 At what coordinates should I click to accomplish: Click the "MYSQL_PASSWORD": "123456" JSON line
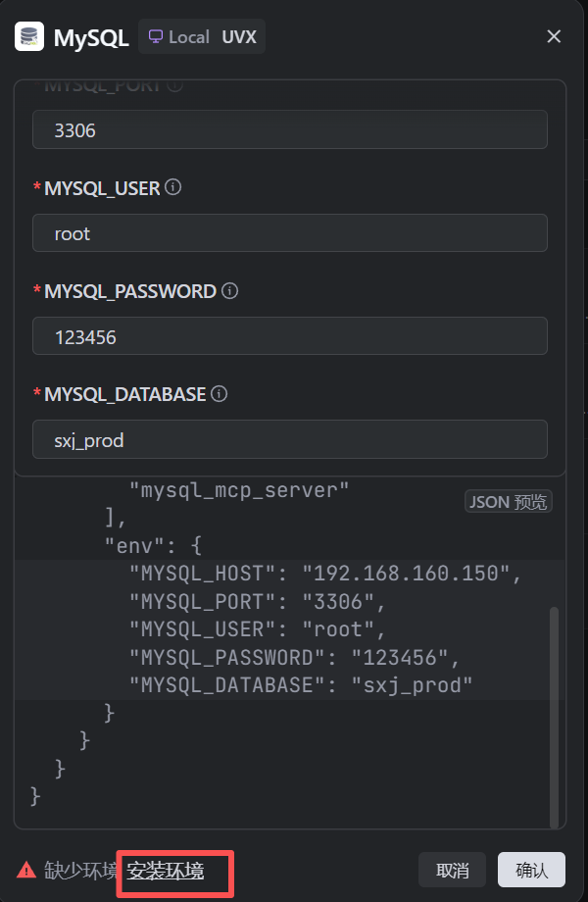[x=294, y=657]
